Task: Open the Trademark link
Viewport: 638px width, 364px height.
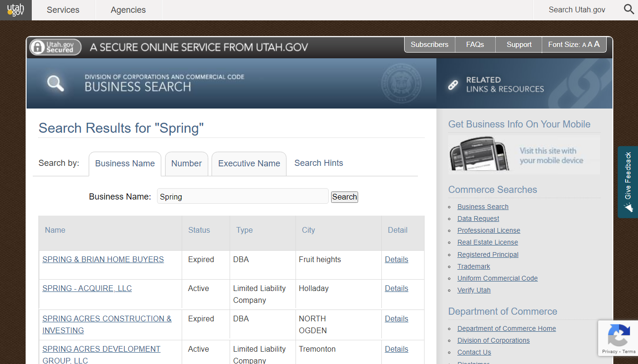Action: coord(474,266)
